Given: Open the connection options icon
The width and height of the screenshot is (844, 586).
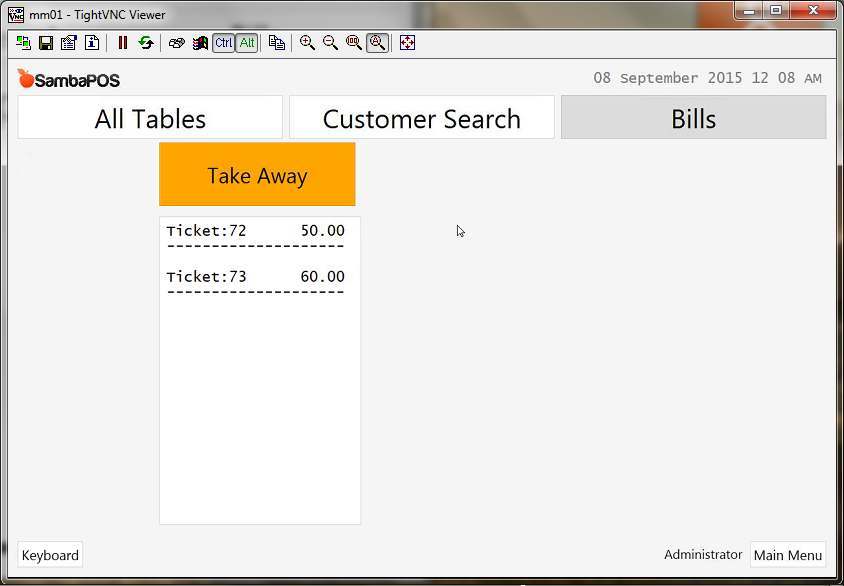Looking at the screenshot, I should [69, 43].
